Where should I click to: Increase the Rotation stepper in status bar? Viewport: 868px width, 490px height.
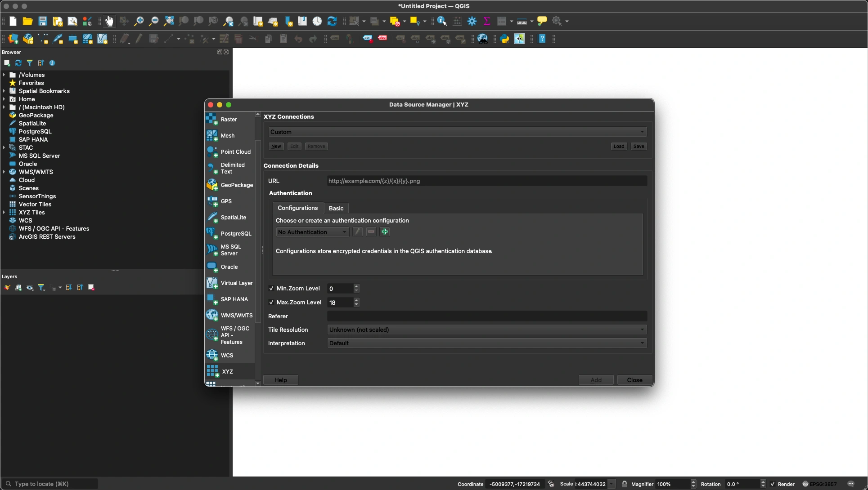[763, 482]
